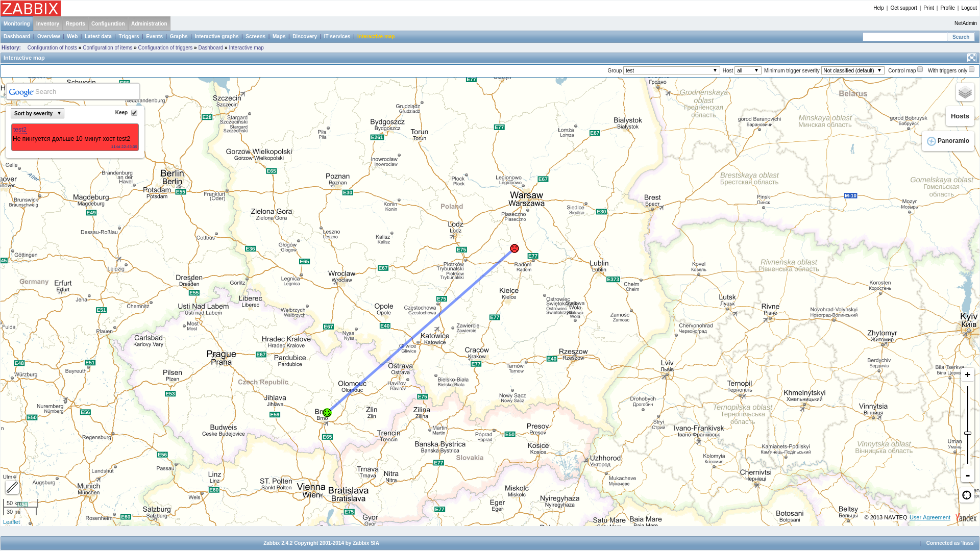Toggle the Keep checkbox in trigger panel
The width and height of the screenshot is (980, 551).
[x=133, y=113]
